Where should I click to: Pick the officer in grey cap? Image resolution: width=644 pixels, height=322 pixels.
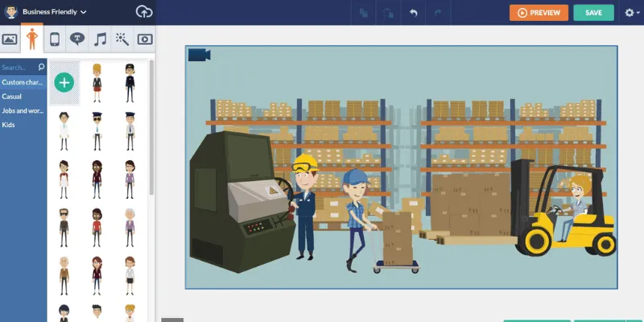(130, 131)
